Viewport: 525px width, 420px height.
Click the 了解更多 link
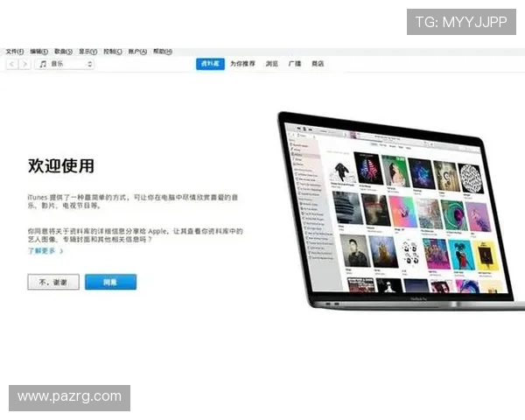tap(45, 251)
